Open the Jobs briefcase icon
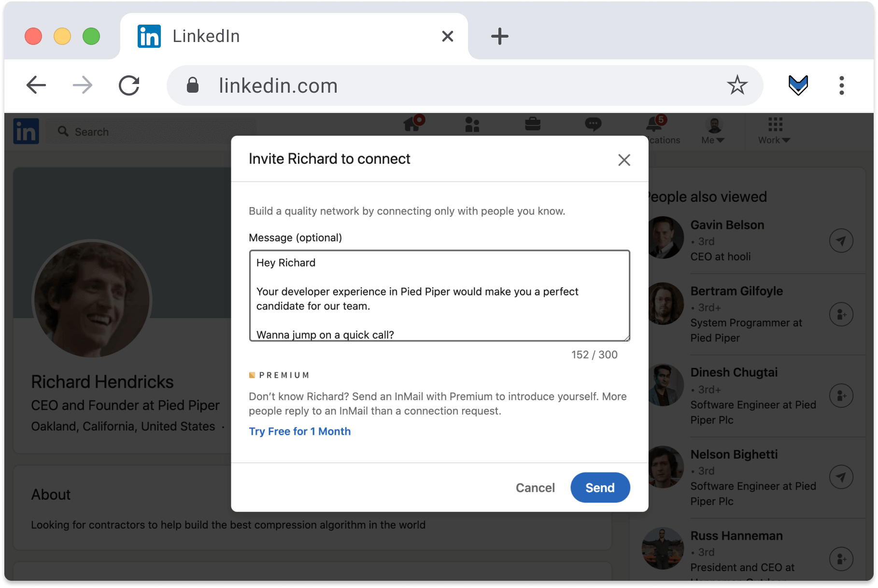Image resolution: width=878 pixels, height=588 pixels. click(533, 124)
